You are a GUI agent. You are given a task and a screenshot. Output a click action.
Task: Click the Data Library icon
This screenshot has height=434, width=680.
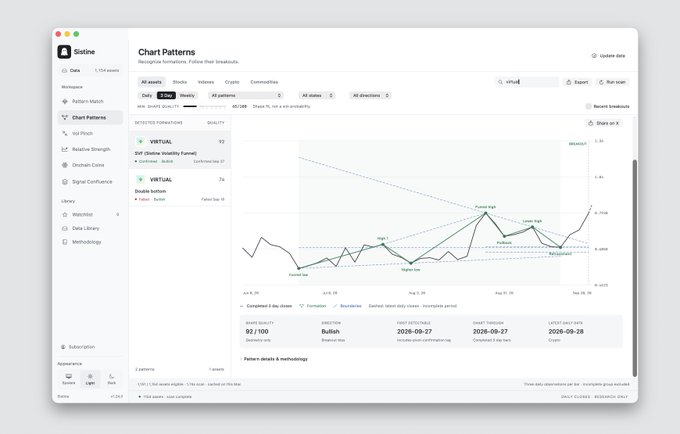pyautogui.click(x=65, y=228)
